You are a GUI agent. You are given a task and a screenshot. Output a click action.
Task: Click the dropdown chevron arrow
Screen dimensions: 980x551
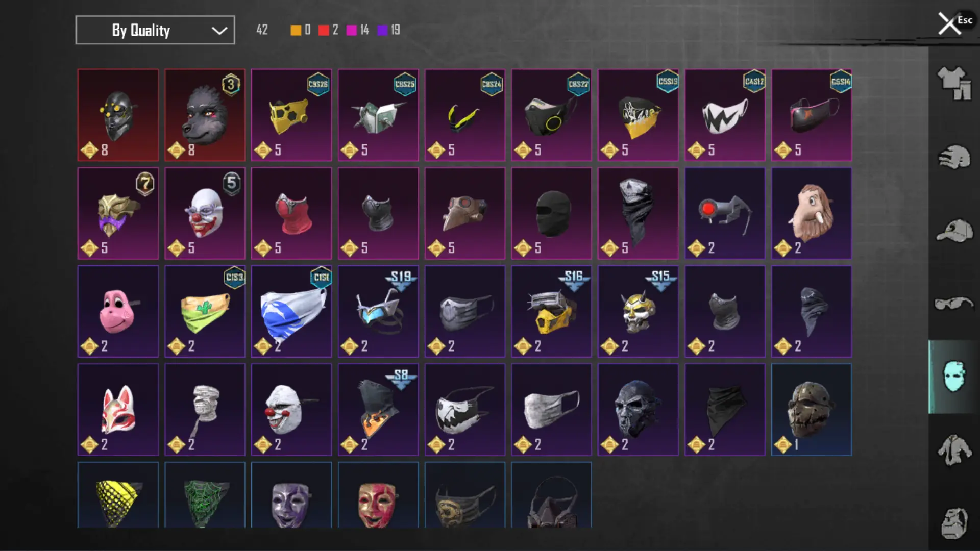[x=219, y=31]
